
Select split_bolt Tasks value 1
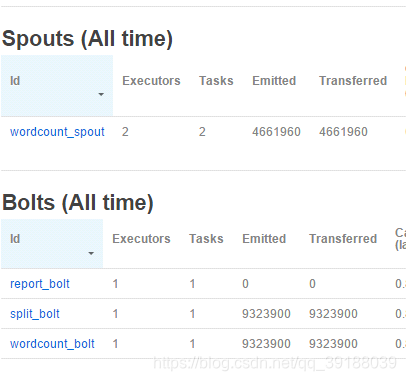[192, 314]
